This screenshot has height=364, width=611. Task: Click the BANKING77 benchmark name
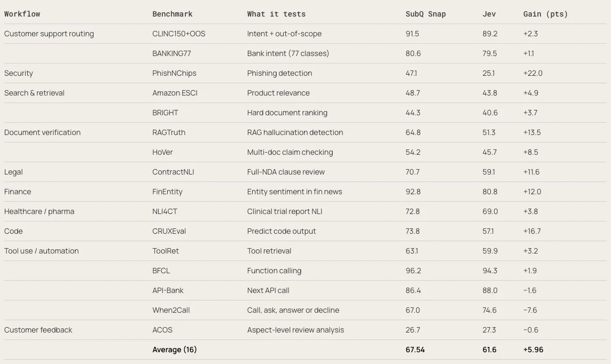coord(172,54)
